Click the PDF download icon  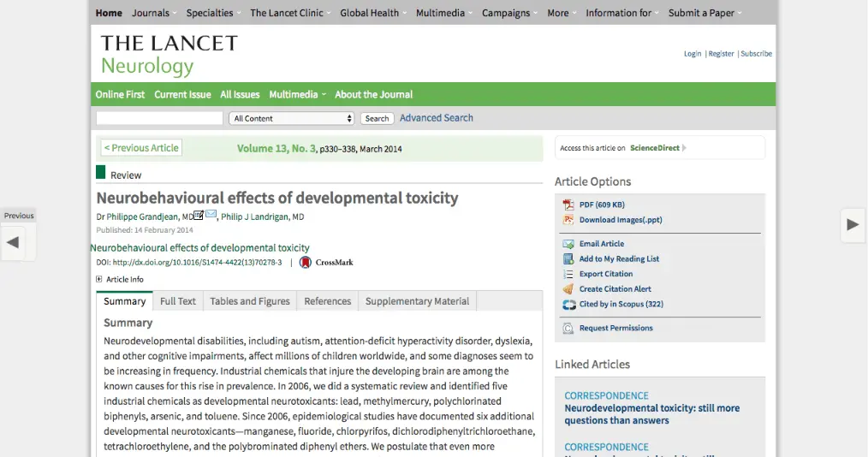coord(568,205)
